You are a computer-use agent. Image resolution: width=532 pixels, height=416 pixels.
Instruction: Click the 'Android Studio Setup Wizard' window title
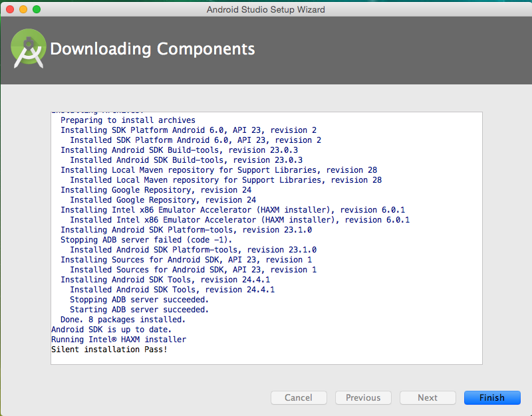tap(265, 9)
